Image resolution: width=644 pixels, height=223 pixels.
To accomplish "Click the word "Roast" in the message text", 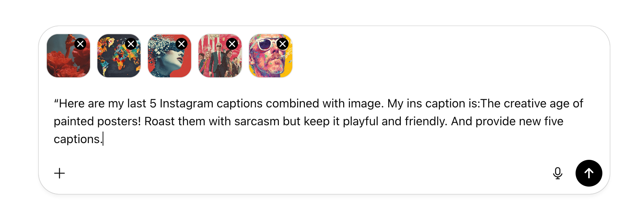I will [160, 121].
